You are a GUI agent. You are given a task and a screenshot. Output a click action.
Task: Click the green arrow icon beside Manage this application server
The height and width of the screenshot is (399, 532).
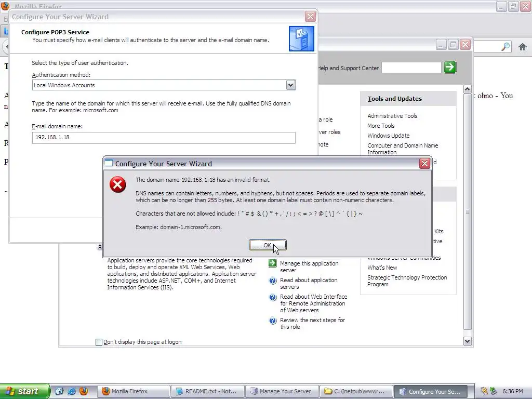[x=272, y=263]
